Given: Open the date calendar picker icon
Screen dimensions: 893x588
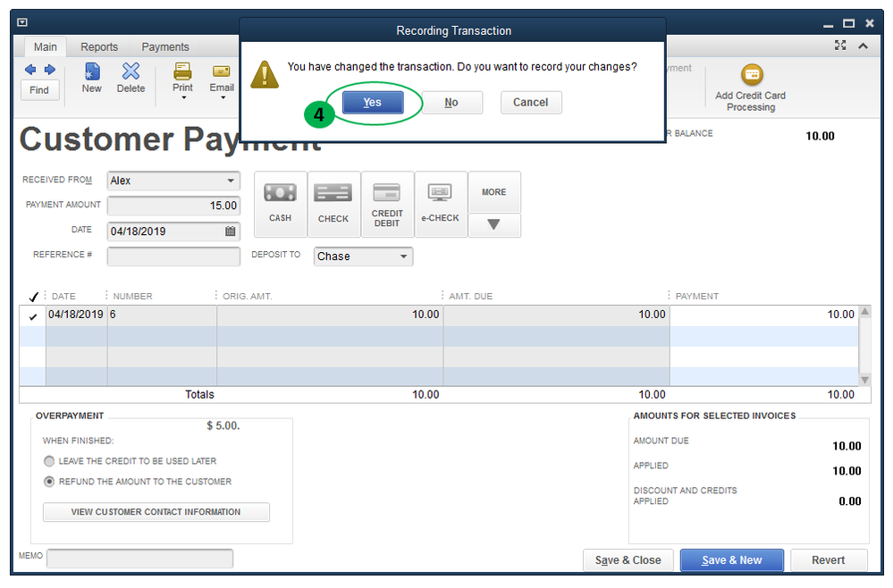Looking at the screenshot, I should tap(230, 231).
